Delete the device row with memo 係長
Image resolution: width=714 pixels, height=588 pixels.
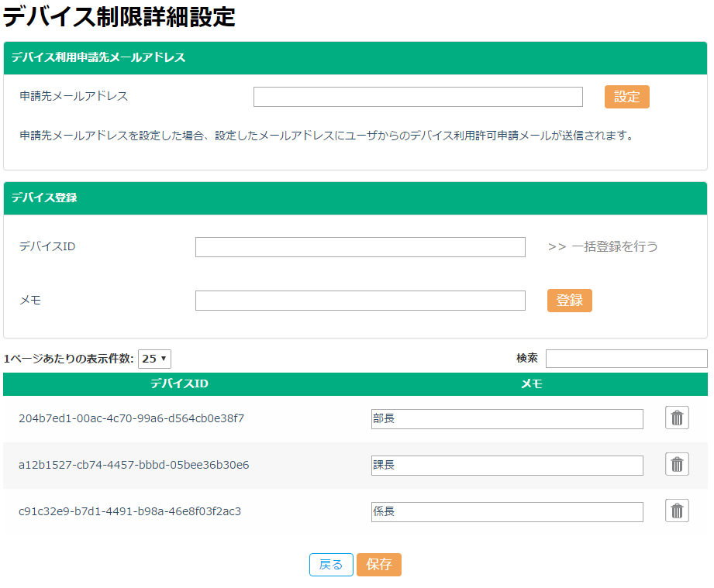click(677, 511)
